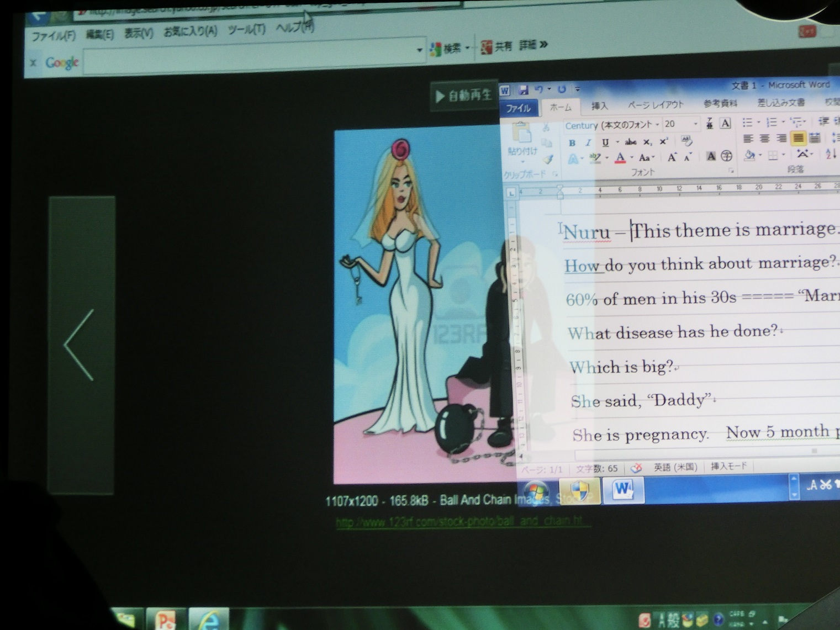Click the decrease indent icon
This screenshot has width=840, height=630.
(x=823, y=121)
